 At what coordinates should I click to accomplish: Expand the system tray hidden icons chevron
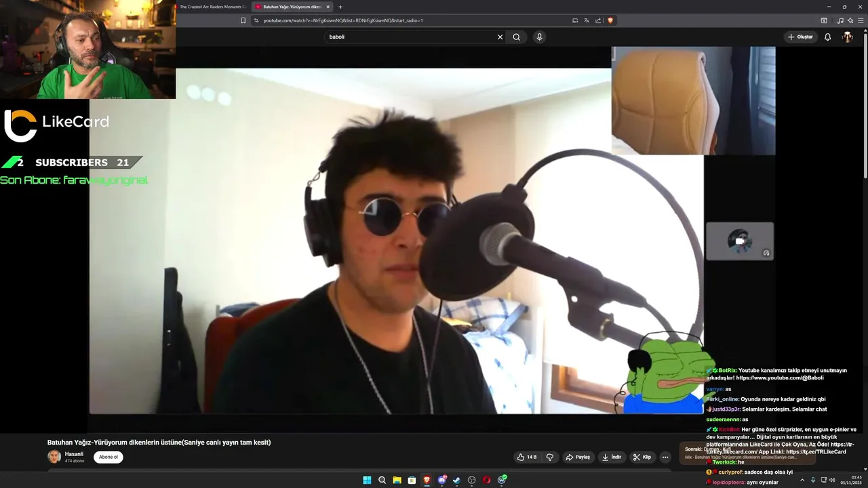[x=802, y=480]
